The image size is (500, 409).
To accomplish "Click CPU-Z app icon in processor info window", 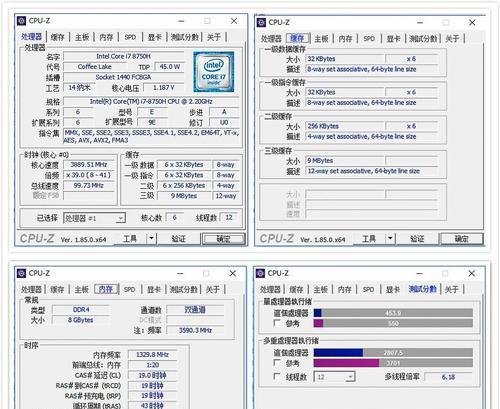I will pos(21,21).
